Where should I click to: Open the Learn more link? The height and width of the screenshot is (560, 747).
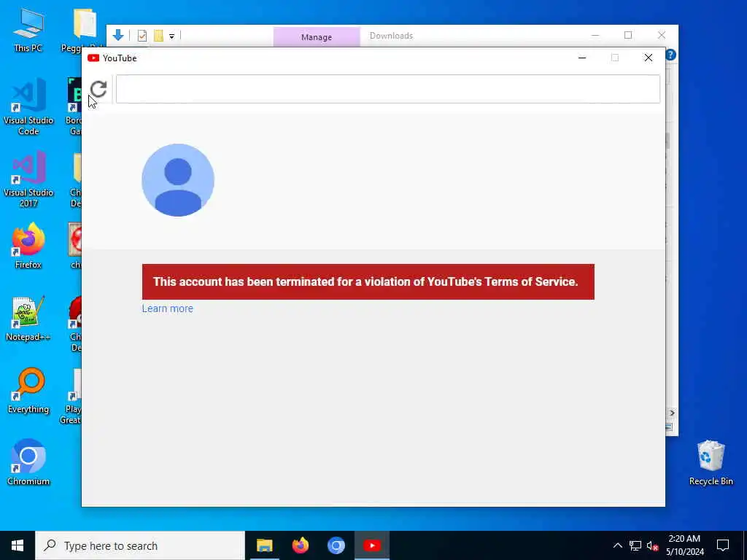coord(167,308)
